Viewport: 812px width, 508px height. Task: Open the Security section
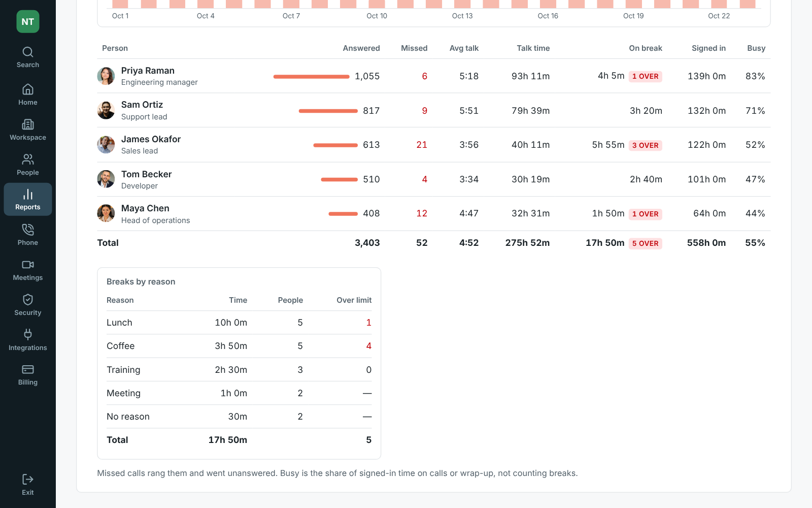(x=28, y=305)
